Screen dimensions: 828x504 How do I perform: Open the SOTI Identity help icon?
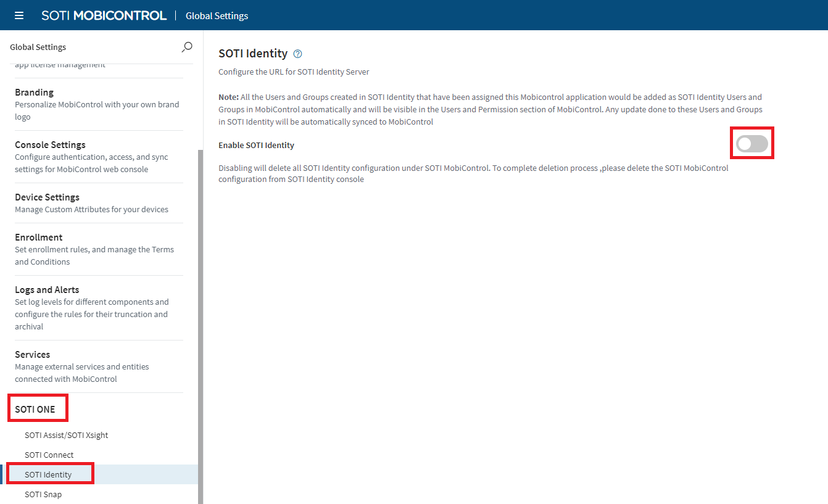[x=298, y=54]
